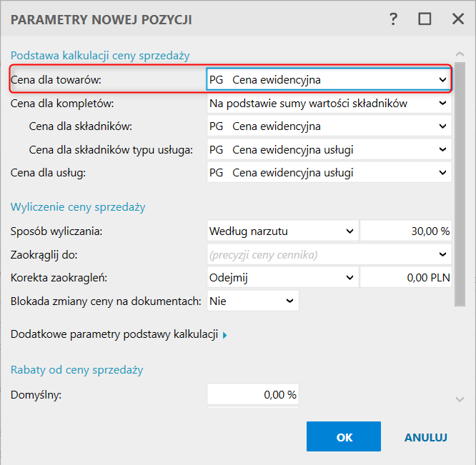
Task: Click the Domyślny discount percent field
Action: 253,394
